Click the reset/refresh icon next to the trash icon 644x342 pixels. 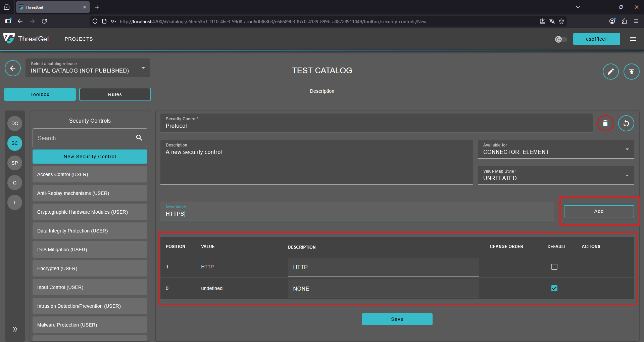[626, 123]
